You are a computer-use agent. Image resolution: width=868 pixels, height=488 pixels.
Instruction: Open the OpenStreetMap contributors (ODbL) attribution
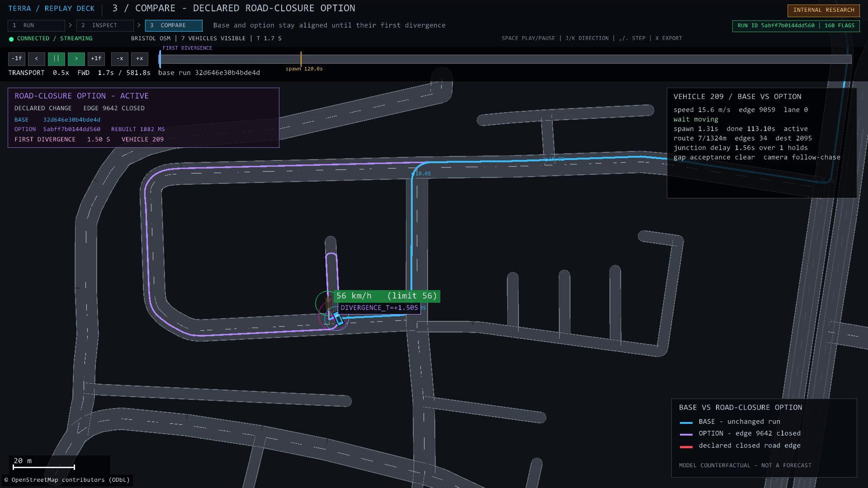click(x=67, y=480)
